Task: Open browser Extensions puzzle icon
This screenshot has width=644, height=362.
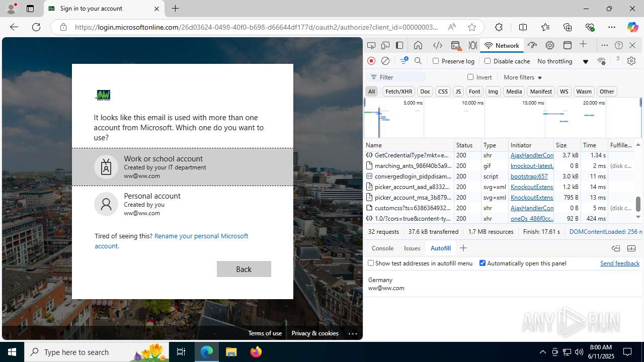Action: 499,27
